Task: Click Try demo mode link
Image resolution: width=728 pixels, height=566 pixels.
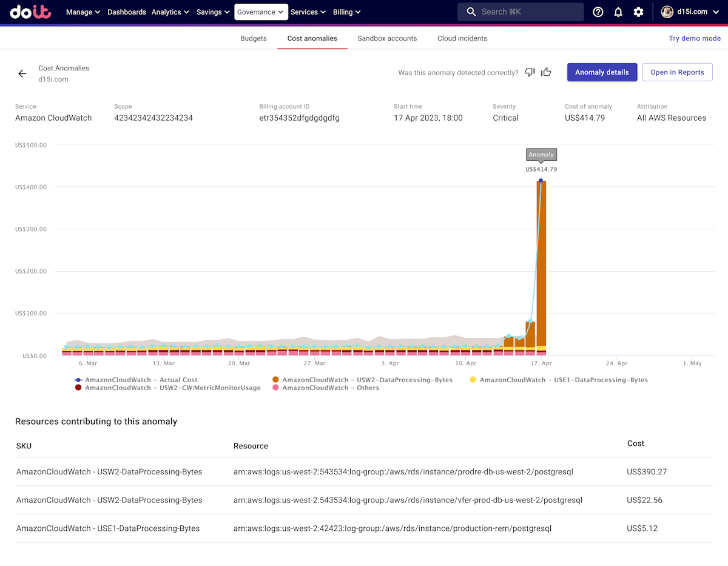Action: [695, 38]
